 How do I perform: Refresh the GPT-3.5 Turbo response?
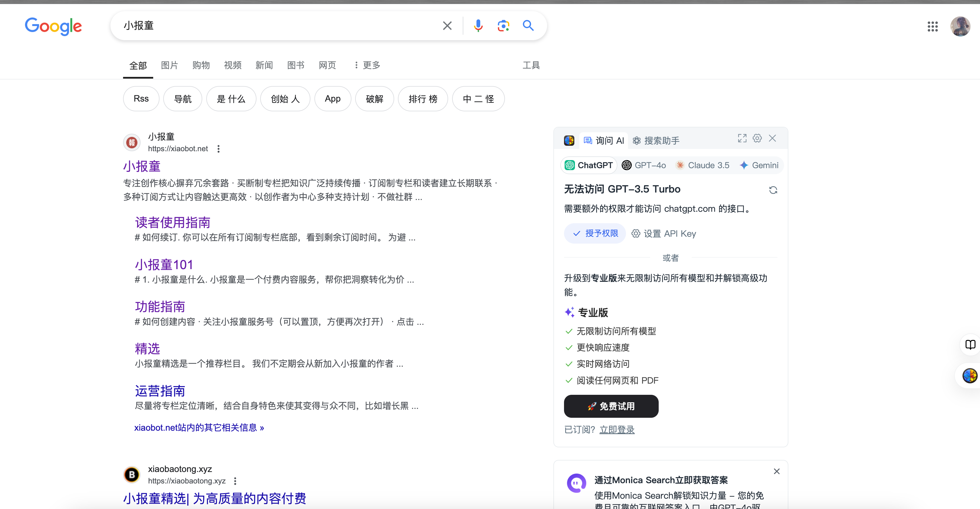pos(773,190)
